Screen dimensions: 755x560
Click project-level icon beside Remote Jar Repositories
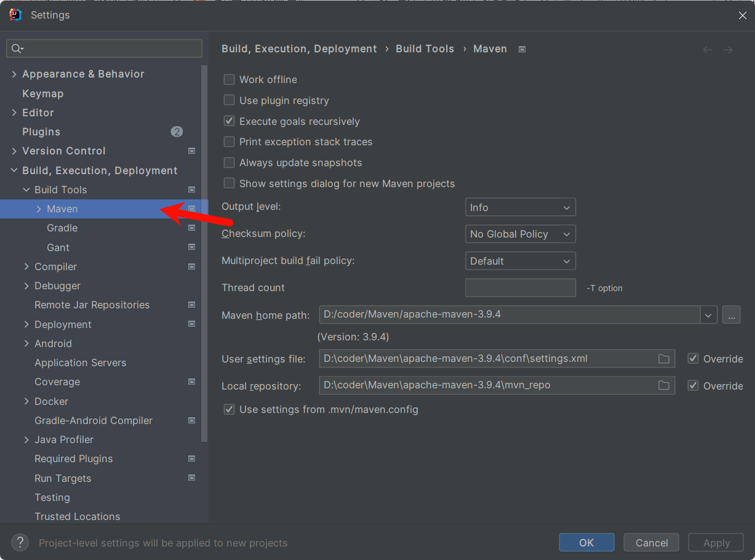tap(191, 305)
